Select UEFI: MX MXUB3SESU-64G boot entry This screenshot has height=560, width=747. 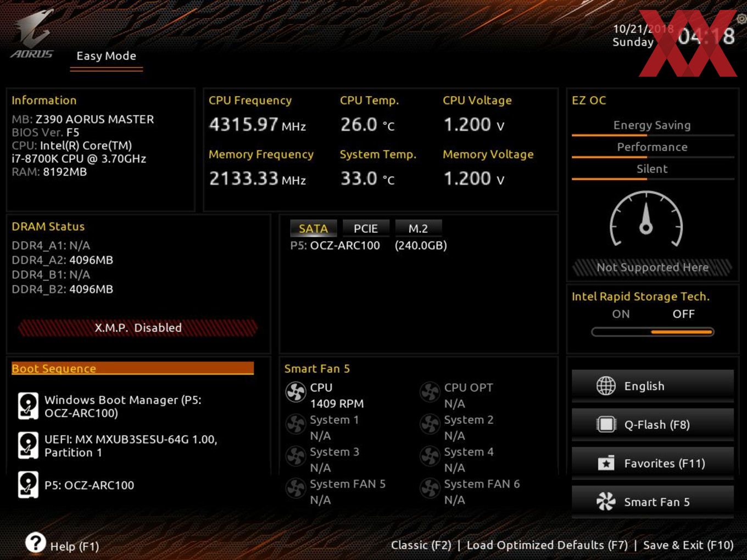(x=131, y=446)
